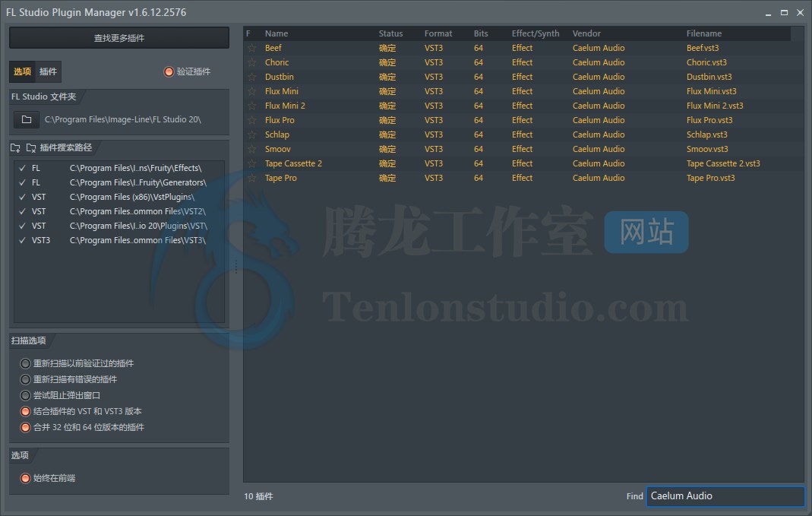Screen dimensions: 812x516
Task: Favorite the Beef plugin star
Action: [251, 48]
